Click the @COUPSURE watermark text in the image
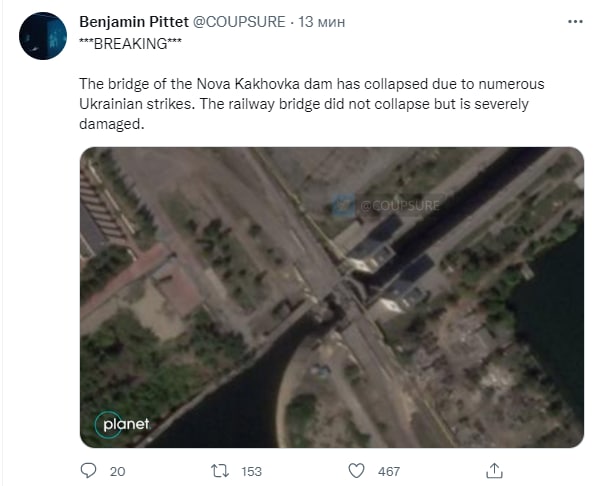The height and width of the screenshot is (486, 601). point(396,206)
